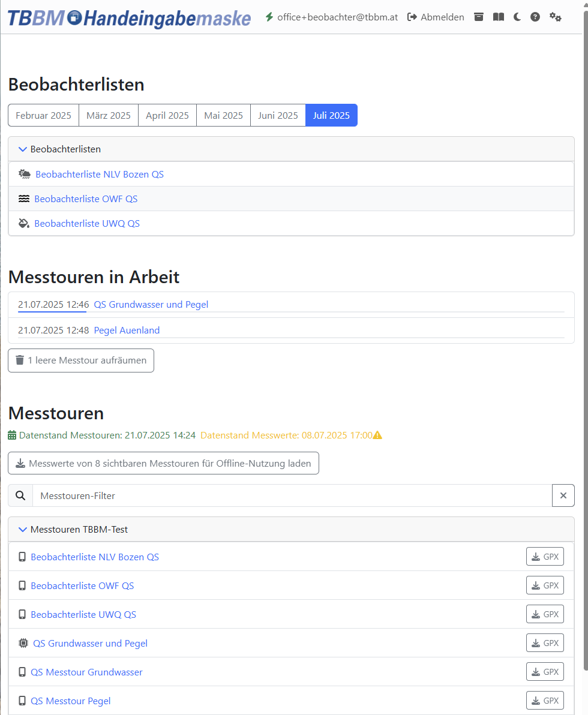Viewport: 588px width, 715px height.
Task: Open Messtouren entry Beobachterliste OWF QS
Action: [x=83, y=585]
